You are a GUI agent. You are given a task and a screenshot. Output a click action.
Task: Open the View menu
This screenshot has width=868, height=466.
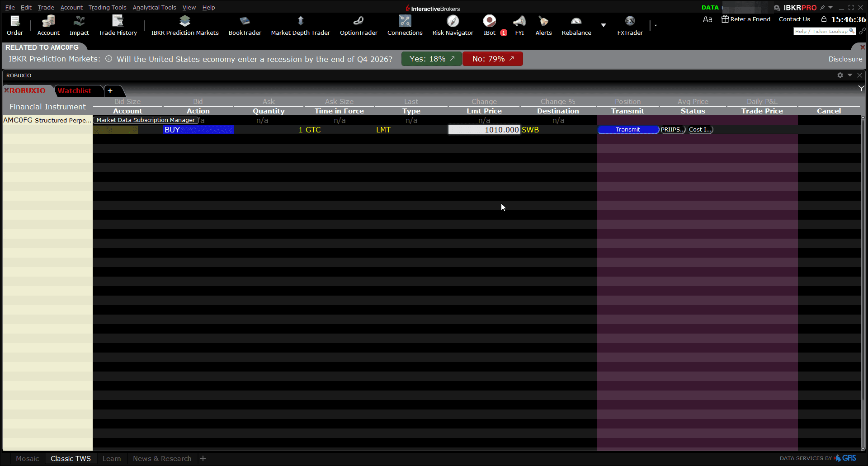[189, 7]
